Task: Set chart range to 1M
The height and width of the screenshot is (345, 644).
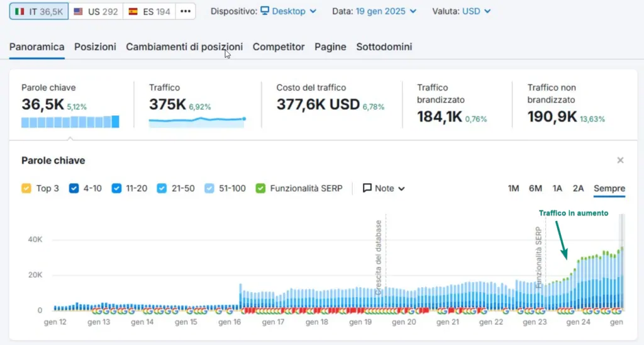Action: coord(513,188)
